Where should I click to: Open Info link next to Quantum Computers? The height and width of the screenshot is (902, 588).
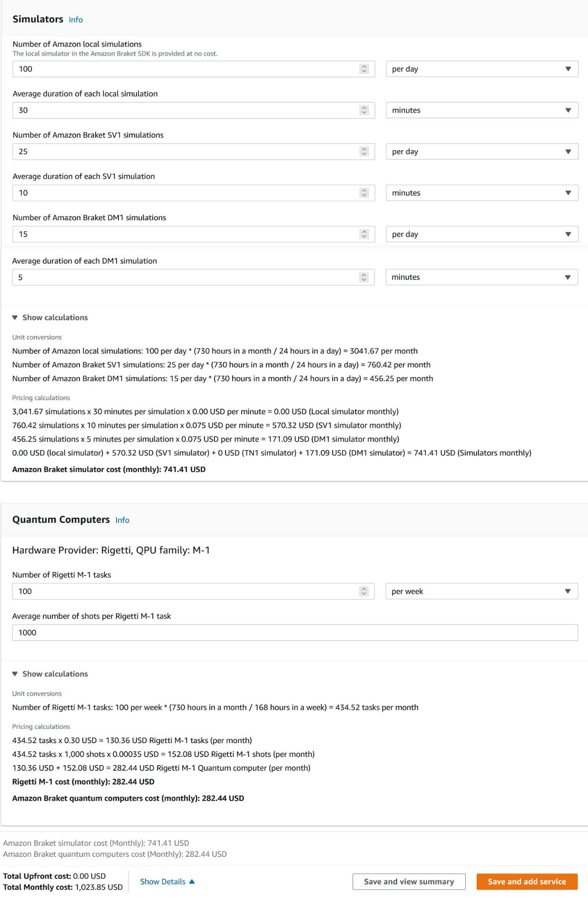click(x=122, y=520)
